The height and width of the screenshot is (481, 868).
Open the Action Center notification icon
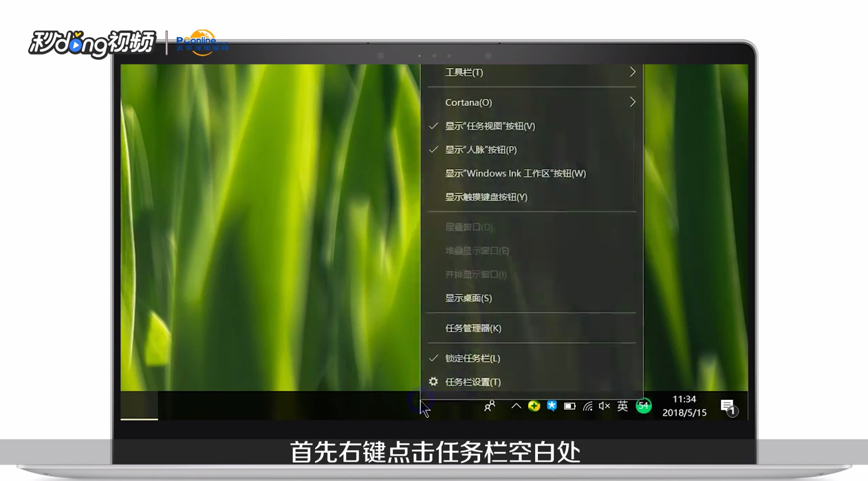coord(728,407)
